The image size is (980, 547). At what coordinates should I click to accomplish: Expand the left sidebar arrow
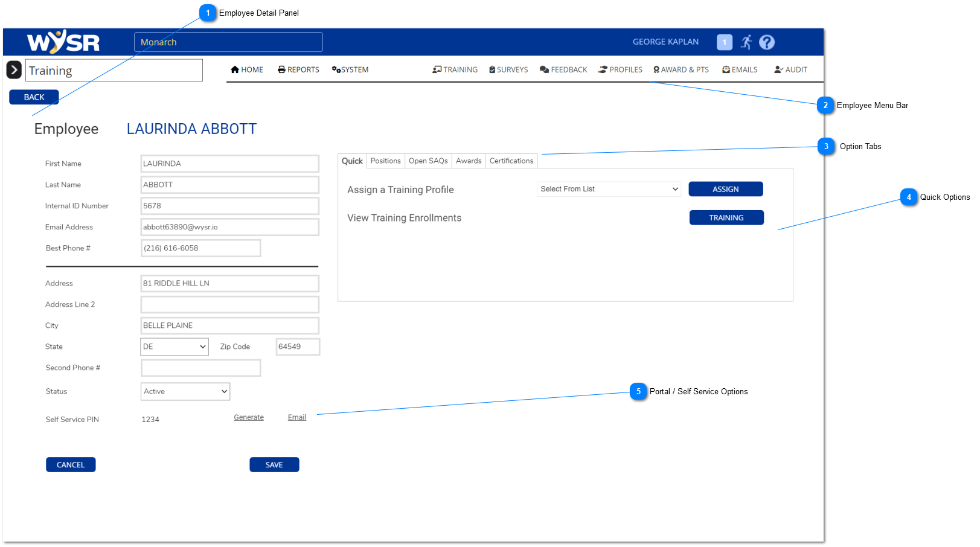point(13,69)
